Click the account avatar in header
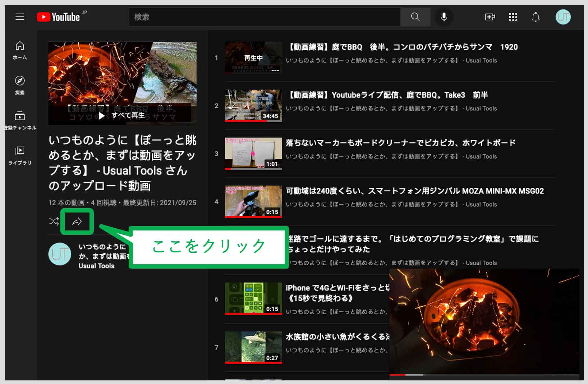This screenshot has height=384, width=588. [x=563, y=17]
